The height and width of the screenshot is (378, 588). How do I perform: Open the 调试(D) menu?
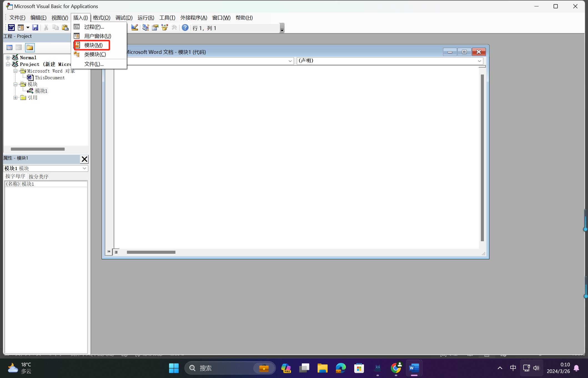[x=124, y=18]
